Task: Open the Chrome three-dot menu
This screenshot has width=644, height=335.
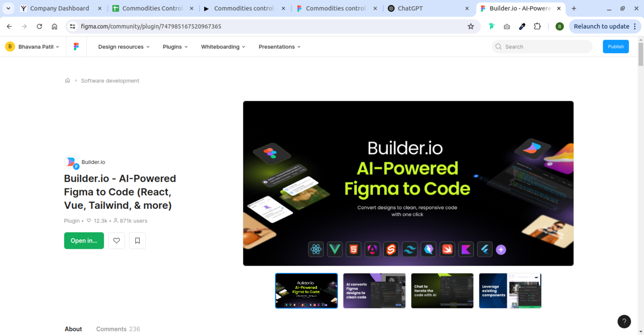Action: pos(635,26)
